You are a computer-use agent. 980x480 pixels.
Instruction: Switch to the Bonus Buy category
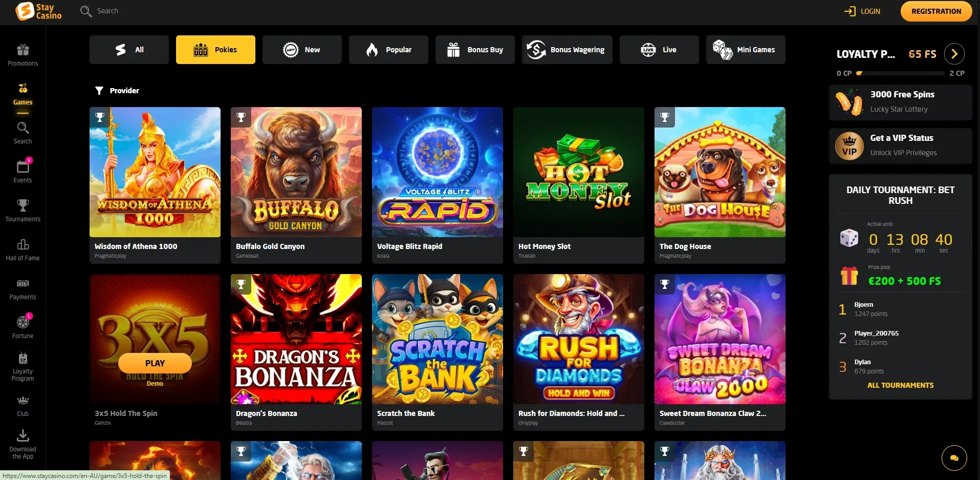pyautogui.click(x=474, y=50)
